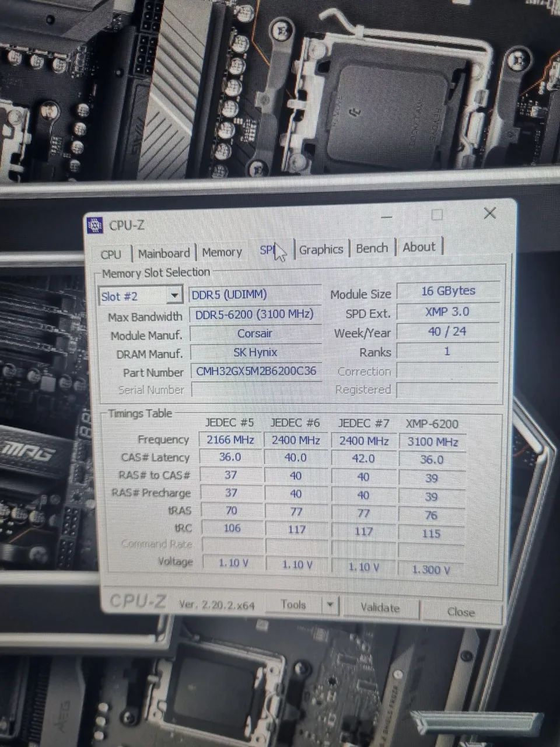This screenshot has height=747, width=560.
Task: Click JEDEC #7 CAS# Latency 42.0 cell
Action: point(363,459)
